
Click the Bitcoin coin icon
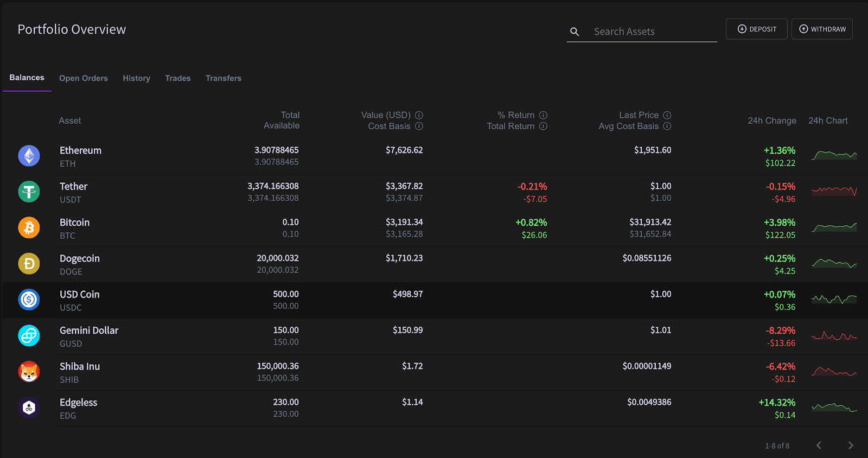[29, 228]
